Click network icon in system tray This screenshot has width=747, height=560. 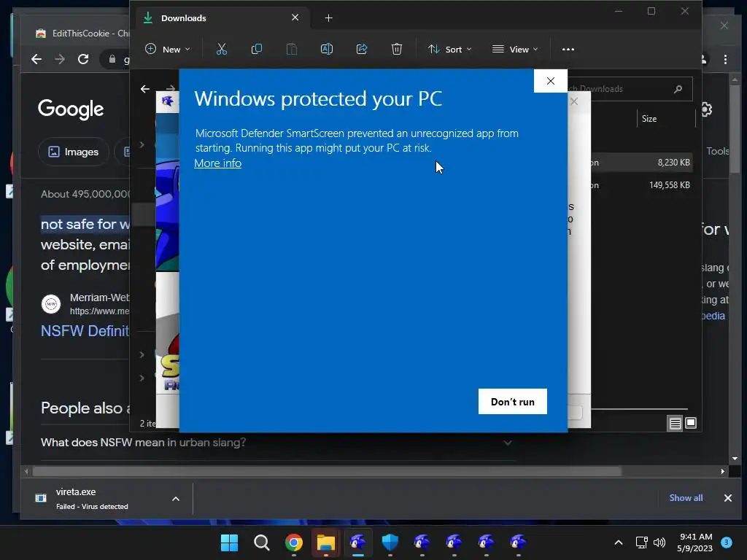642,542
